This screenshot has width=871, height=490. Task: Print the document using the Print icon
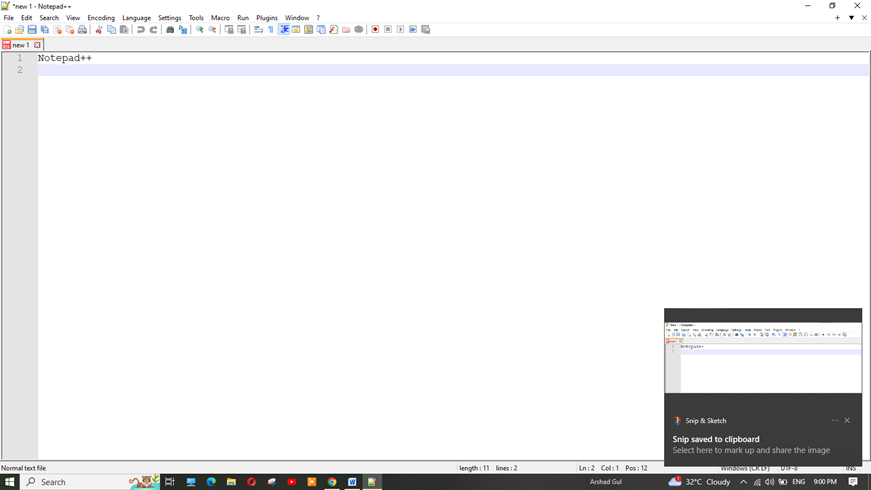point(82,29)
